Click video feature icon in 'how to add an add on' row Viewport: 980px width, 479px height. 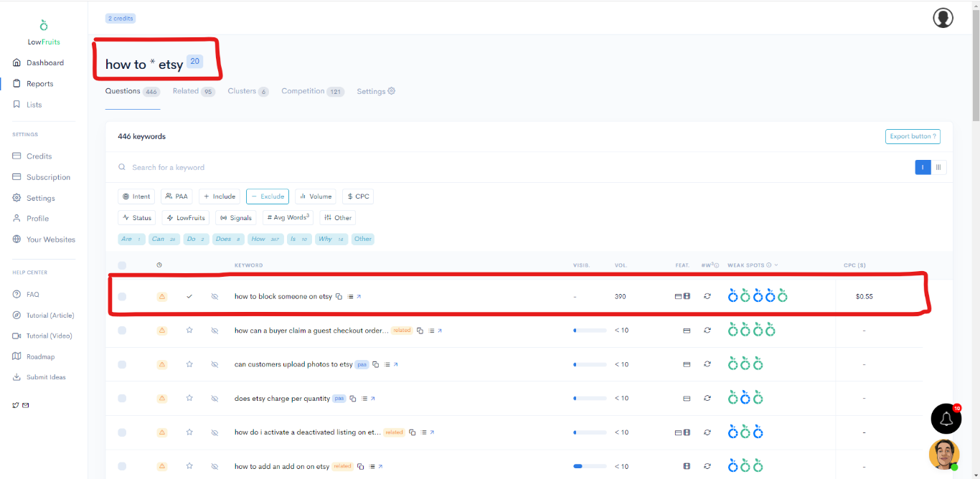pos(687,466)
